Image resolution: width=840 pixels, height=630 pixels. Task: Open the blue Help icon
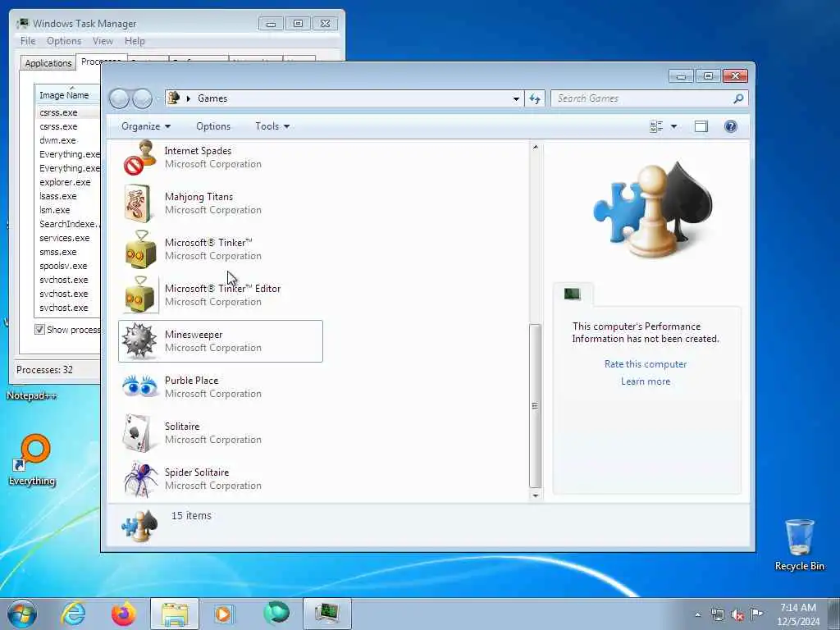(731, 126)
